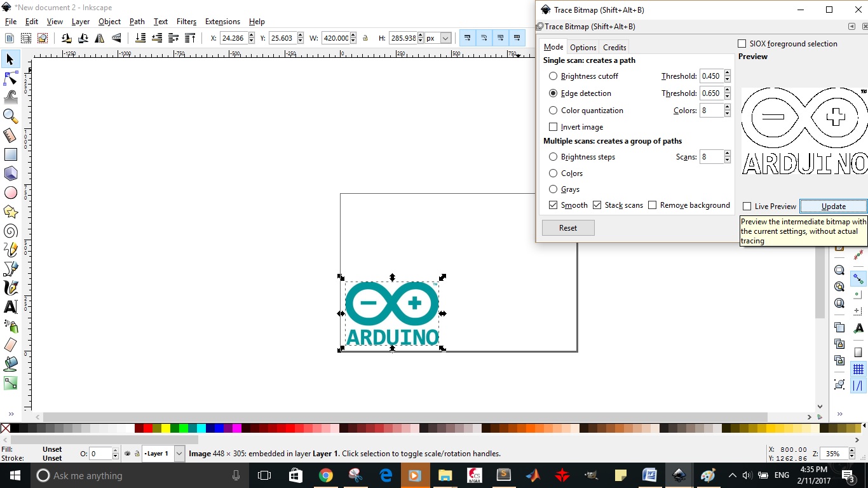Select the Colors multiple scan option
868x488 pixels.
coord(553,173)
